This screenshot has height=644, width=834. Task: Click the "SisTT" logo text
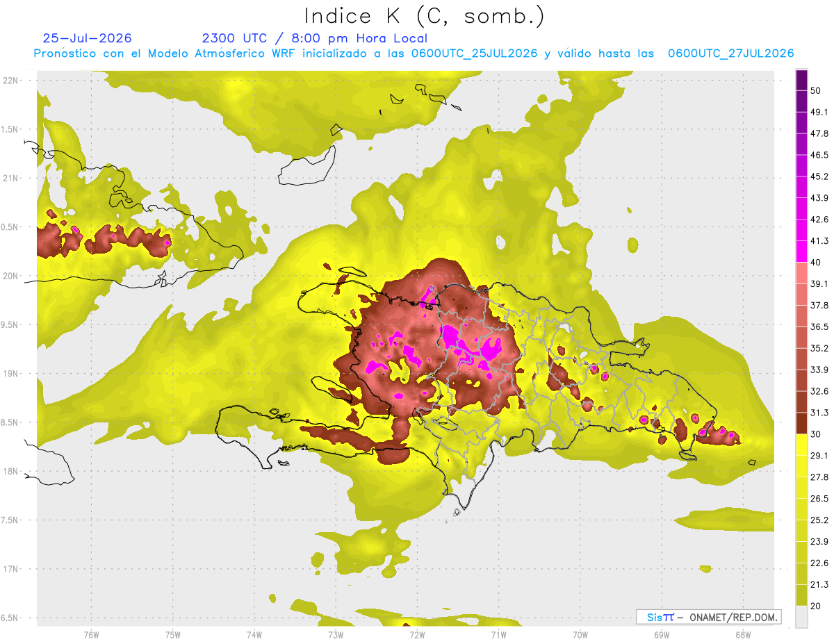[x=660, y=617]
